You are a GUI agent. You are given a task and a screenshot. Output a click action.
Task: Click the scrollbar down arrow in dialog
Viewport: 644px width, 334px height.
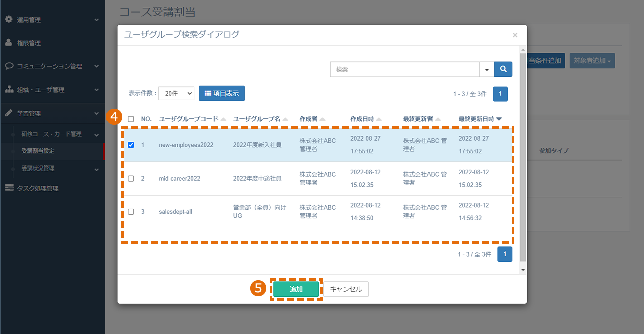point(523,270)
